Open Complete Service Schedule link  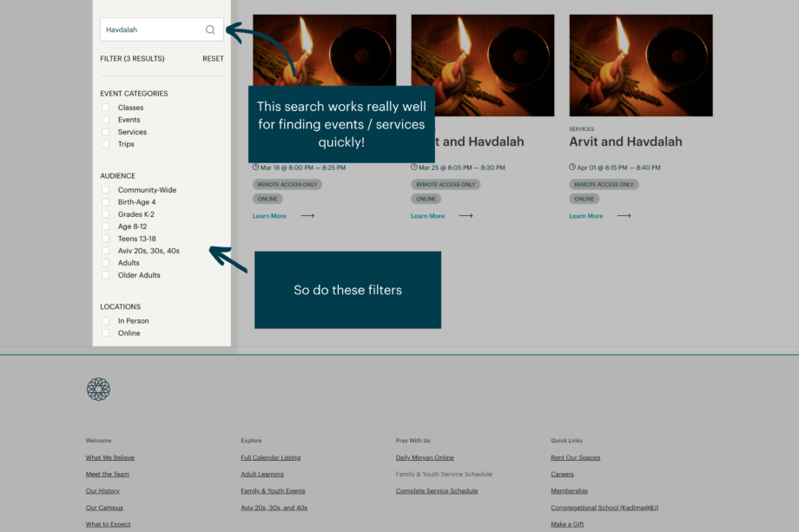click(x=437, y=490)
